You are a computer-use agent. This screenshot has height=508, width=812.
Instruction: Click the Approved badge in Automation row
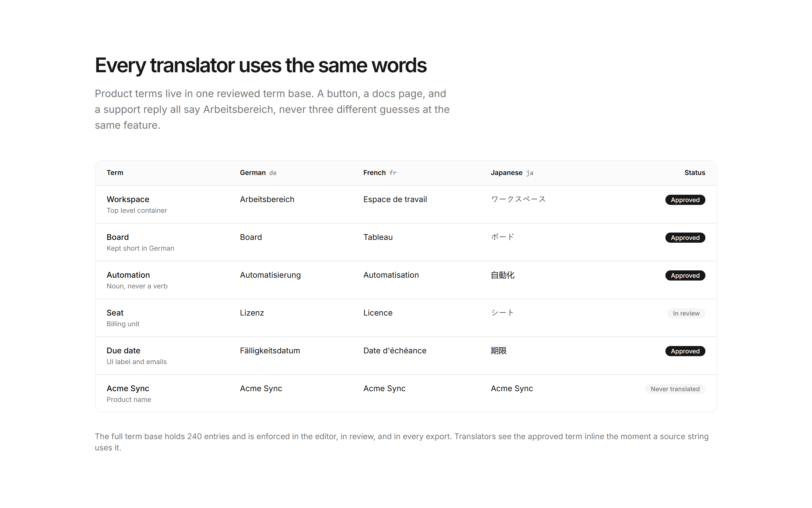[685, 275]
